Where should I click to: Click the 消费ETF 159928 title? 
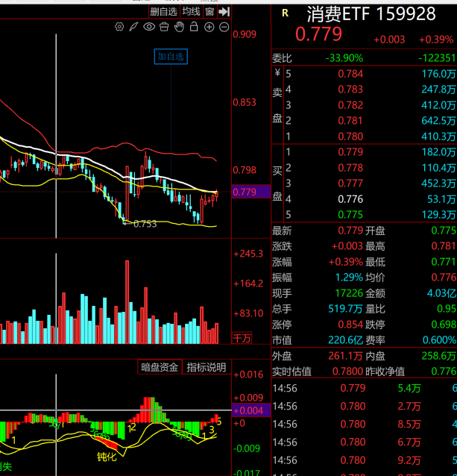coord(371,14)
